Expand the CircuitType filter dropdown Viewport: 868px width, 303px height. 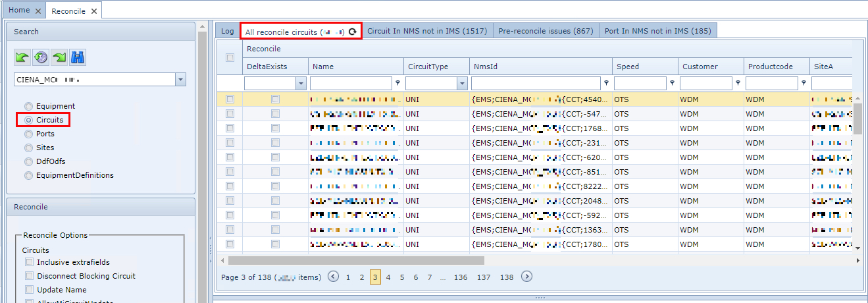[461, 84]
